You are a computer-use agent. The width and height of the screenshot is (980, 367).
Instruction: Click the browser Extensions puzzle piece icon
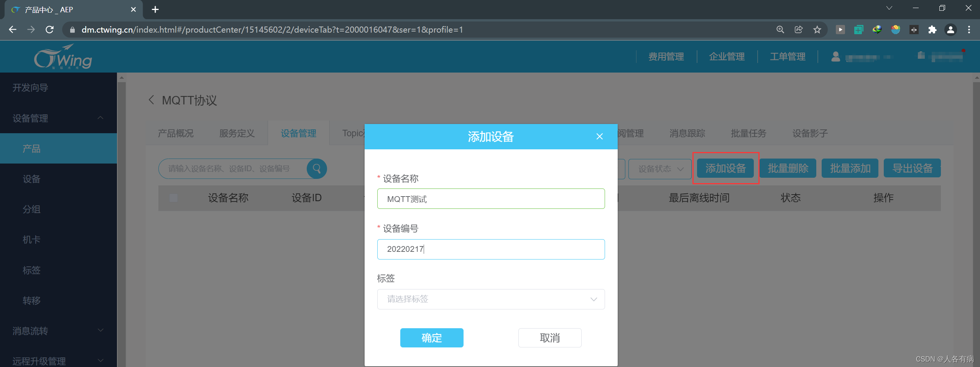[933, 30]
